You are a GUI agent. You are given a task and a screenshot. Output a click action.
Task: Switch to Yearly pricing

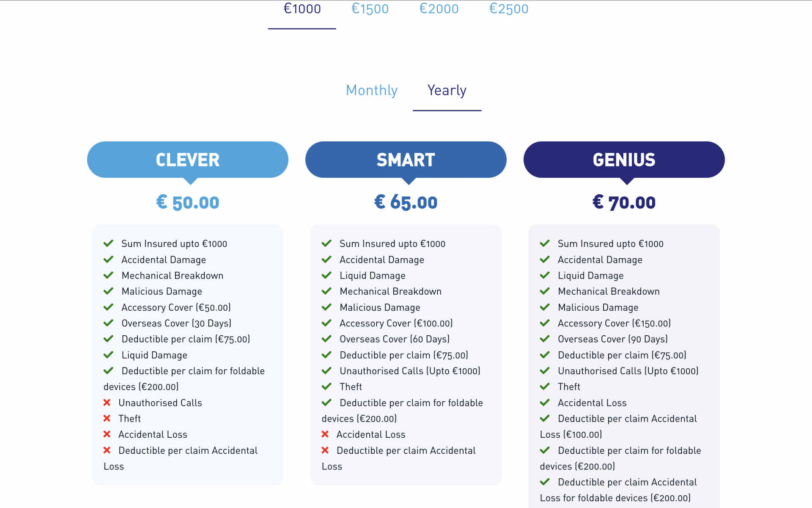click(447, 90)
